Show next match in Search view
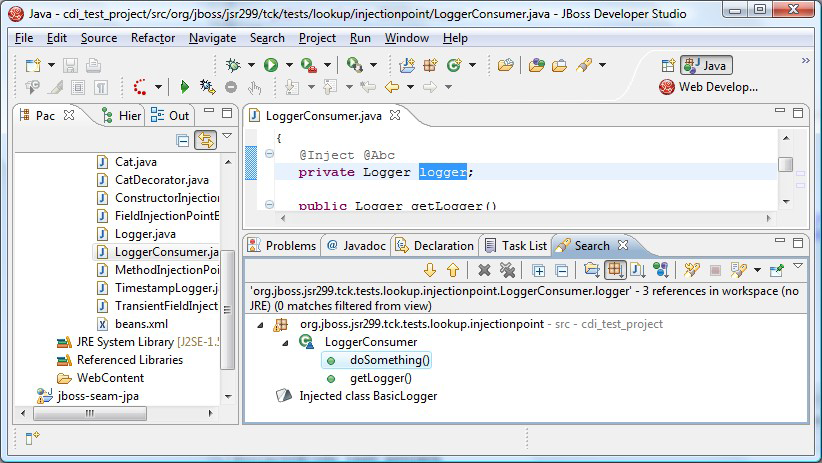The height and width of the screenshot is (463, 822). click(430, 270)
